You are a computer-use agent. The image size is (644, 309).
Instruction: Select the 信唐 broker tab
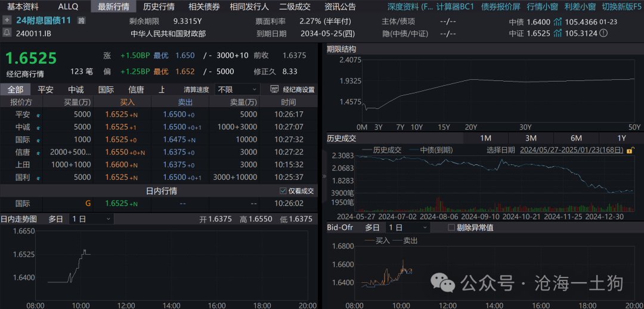click(x=136, y=89)
